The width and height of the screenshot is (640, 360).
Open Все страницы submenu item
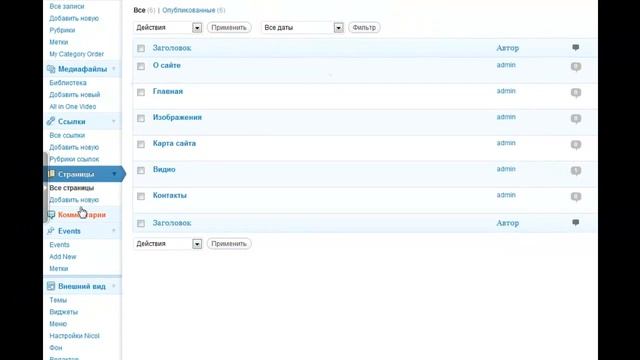point(71,188)
